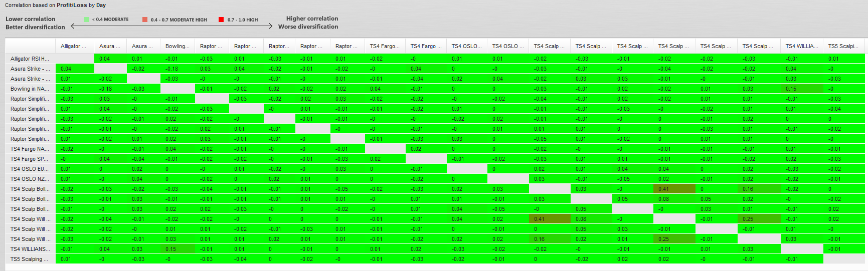The image size is (868, 271).
Task: Click the red '0.7 - 1.0 HIGH' legend swatch
Action: pos(221,20)
